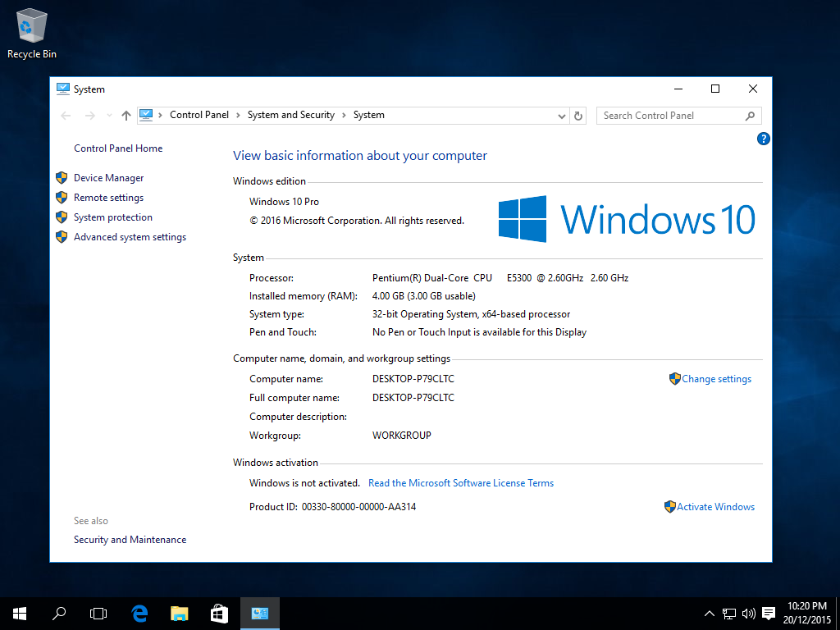Click the Pentium(R) Dual-Core processor value
Viewport: 840px width, 630px height.
click(500, 278)
